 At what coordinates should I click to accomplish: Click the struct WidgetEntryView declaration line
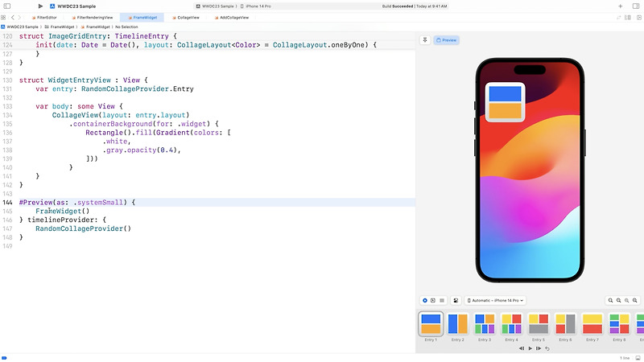tap(84, 80)
